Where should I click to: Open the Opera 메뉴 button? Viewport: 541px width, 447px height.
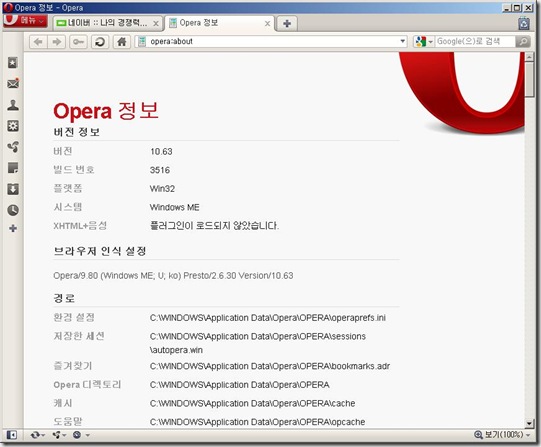(25, 21)
